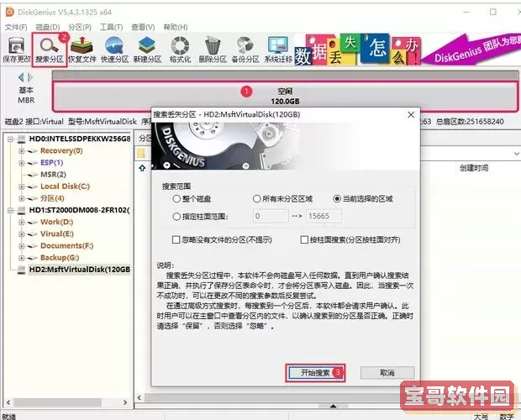Click the Save Changes (保存更改) toolbar icon
This screenshot has width=521, height=420.
point(16,50)
